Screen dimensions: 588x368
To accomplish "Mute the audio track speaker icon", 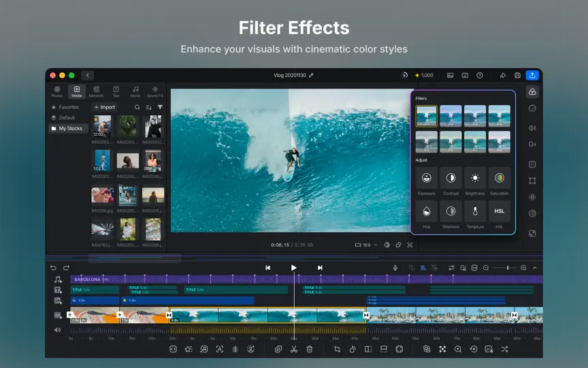I will click(x=57, y=330).
